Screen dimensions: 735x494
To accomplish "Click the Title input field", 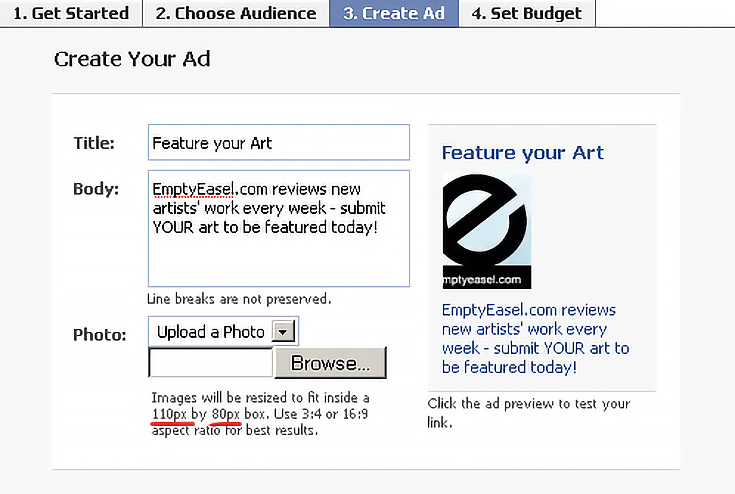I will [x=279, y=142].
